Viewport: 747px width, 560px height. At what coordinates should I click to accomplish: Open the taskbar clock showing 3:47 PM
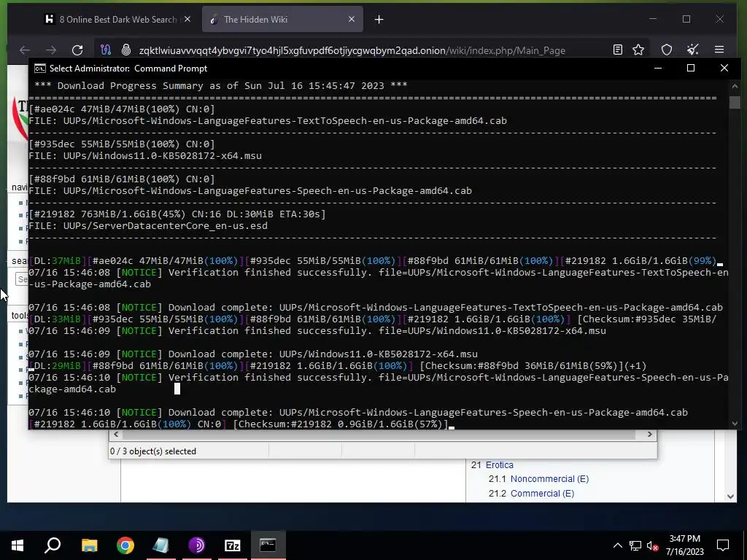pos(684,545)
